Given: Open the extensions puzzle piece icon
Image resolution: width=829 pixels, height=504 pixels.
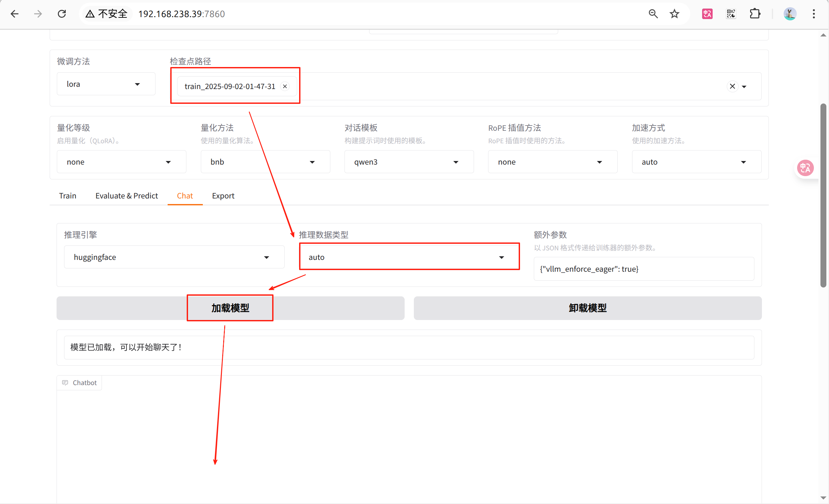Looking at the screenshot, I should pyautogui.click(x=755, y=14).
